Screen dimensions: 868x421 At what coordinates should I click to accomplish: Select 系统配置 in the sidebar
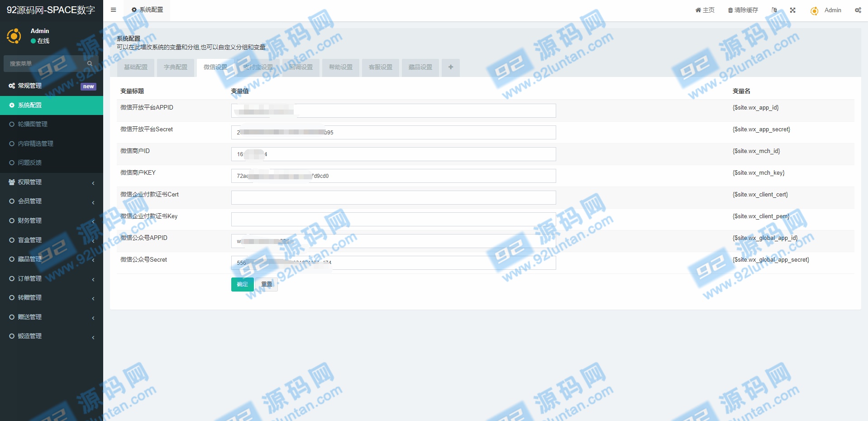click(x=52, y=105)
